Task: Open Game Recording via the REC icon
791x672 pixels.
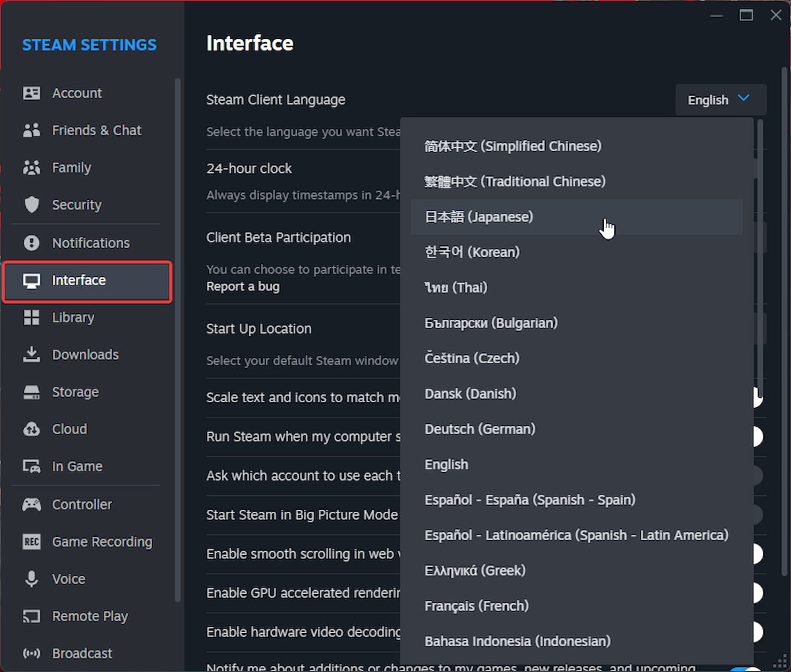Action: [31, 541]
